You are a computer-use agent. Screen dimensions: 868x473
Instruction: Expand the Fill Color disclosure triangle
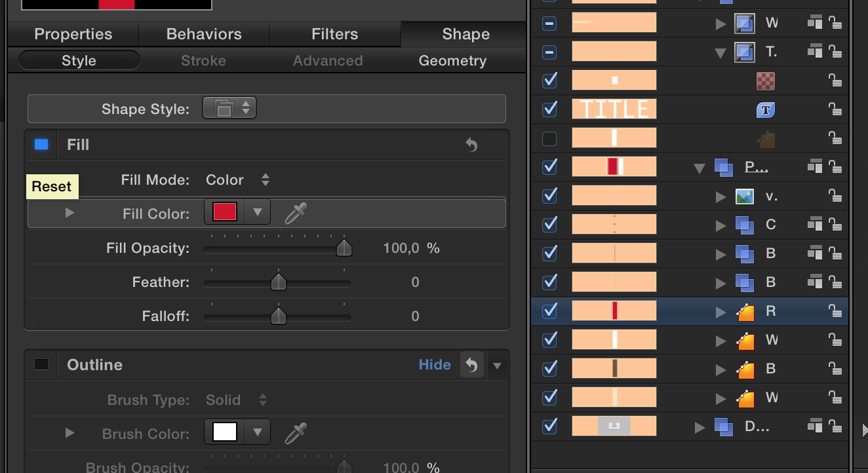pyautogui.click(x=69, y=213)
